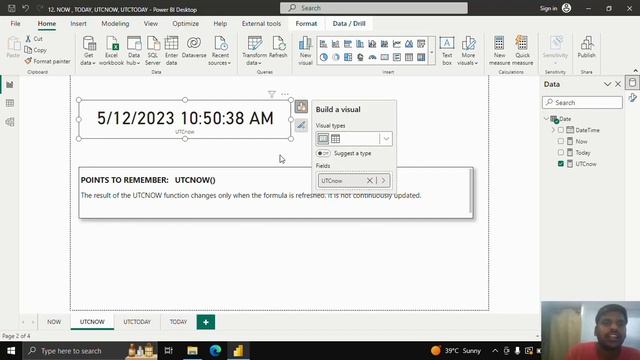Open the Get data menu

coord(88,51)
